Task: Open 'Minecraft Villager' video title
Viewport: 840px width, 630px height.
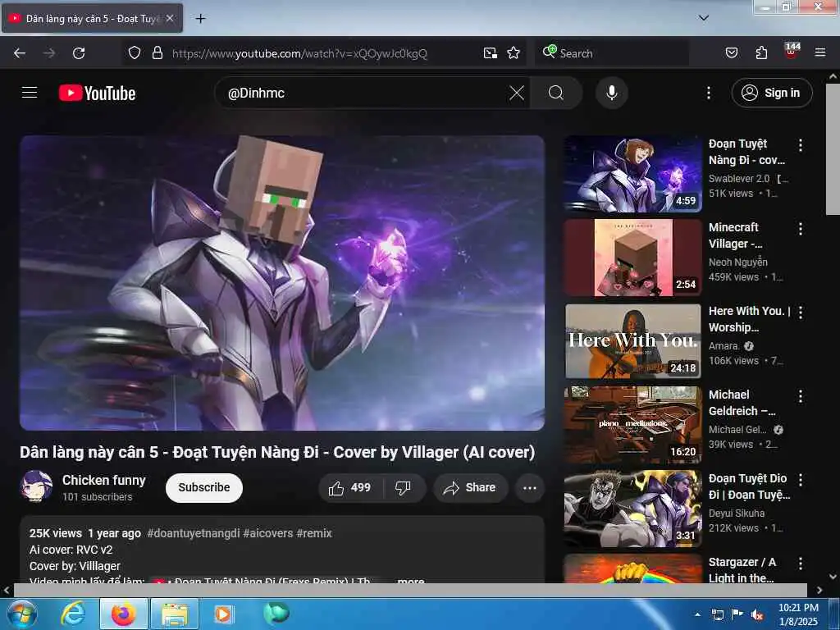Action: (x=736, y=235)
